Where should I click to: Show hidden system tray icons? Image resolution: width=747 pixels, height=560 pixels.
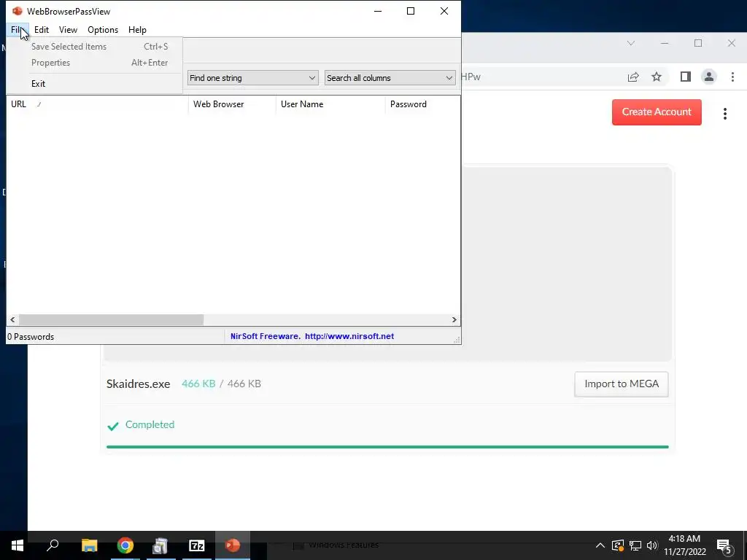tap(600, 545)
